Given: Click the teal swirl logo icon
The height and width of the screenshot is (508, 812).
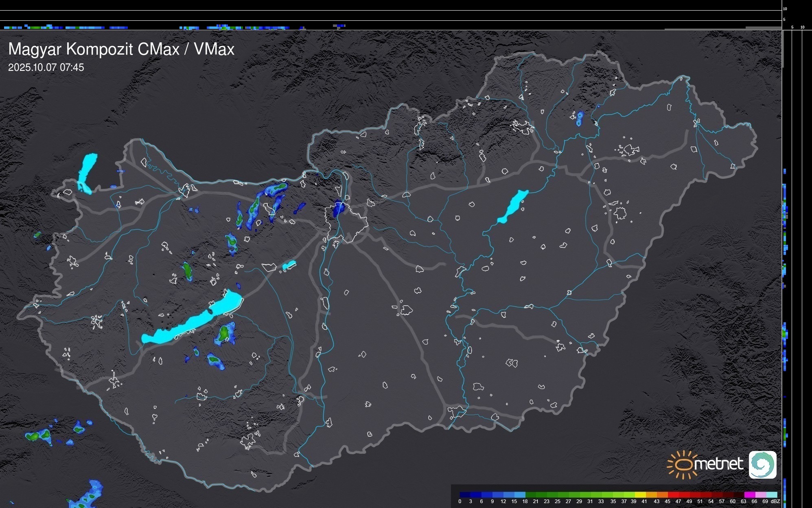Looking at the screenshot, I should [762, 465].
